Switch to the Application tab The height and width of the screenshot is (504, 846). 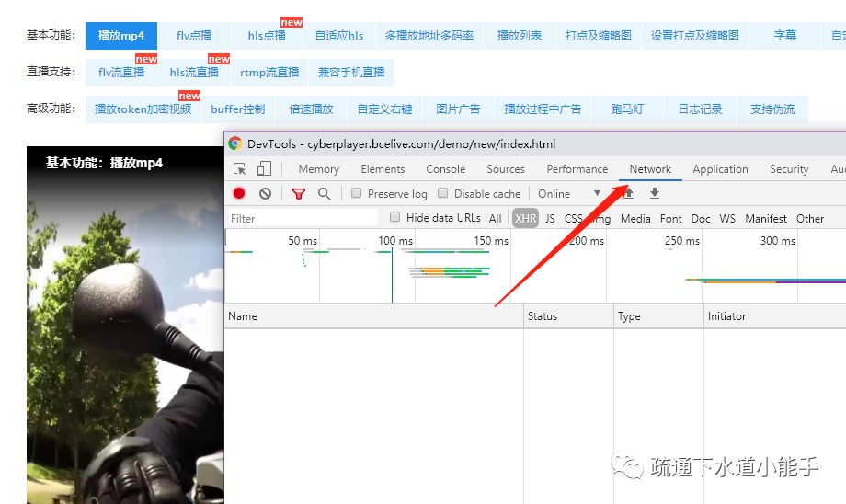point(720,169)
